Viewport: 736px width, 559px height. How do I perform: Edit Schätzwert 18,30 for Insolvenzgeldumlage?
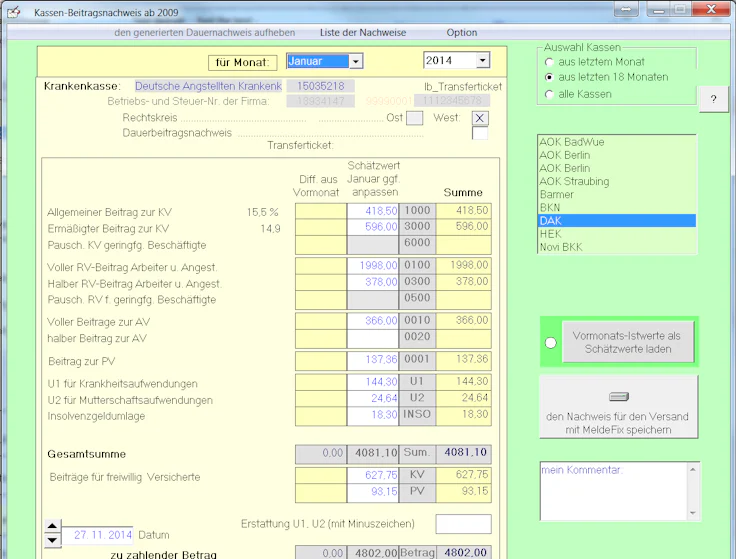coord(372,414)
